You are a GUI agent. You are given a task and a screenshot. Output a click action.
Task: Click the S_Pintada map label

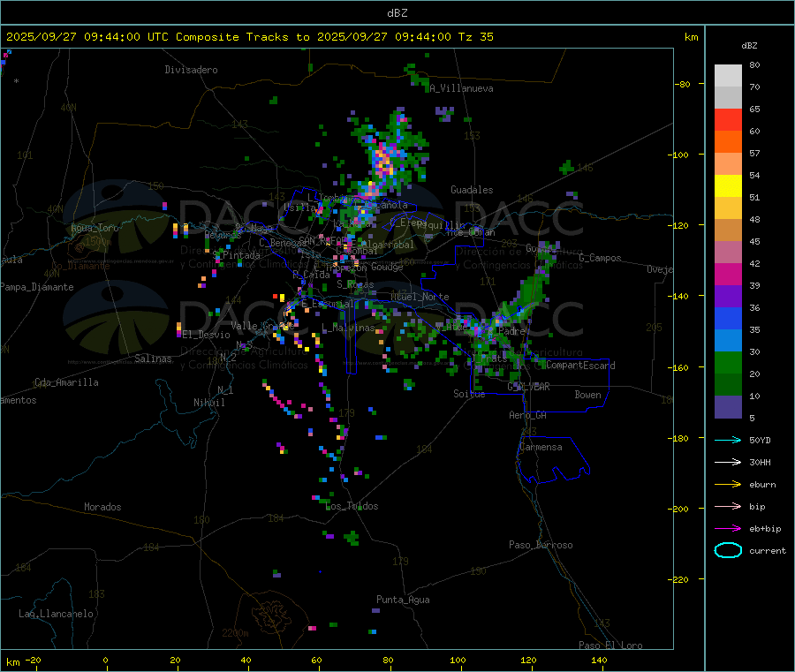(236, 255)
